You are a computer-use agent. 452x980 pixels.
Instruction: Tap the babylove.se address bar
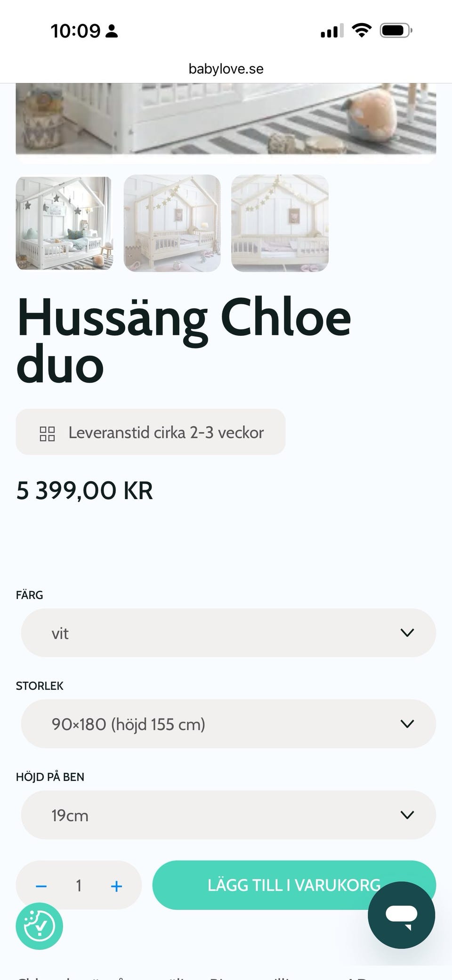[x=226, y=69]
